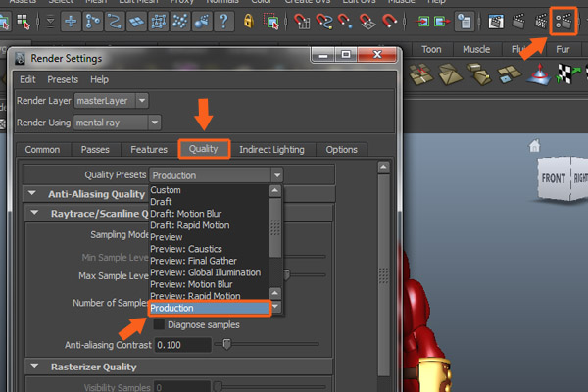Click highlight selection mode icon
Viewport: 588px width, 392px height.
point(271,22)
